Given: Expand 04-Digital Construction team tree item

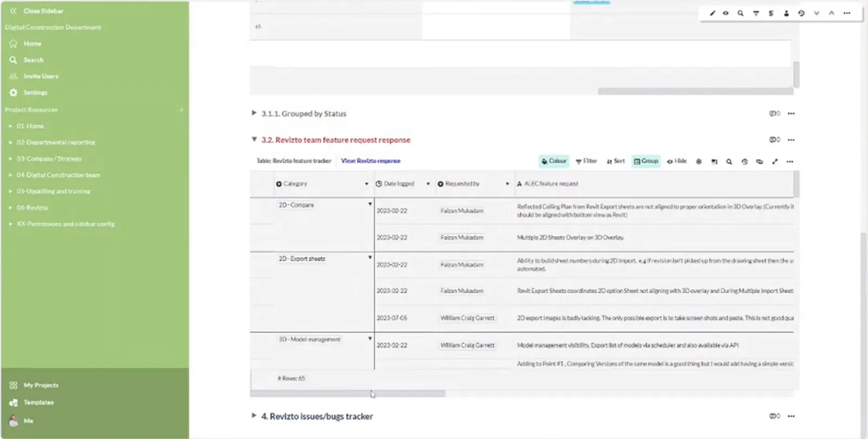Looking at the screenshot, I should pyautogui.click(x=10, y=175).
